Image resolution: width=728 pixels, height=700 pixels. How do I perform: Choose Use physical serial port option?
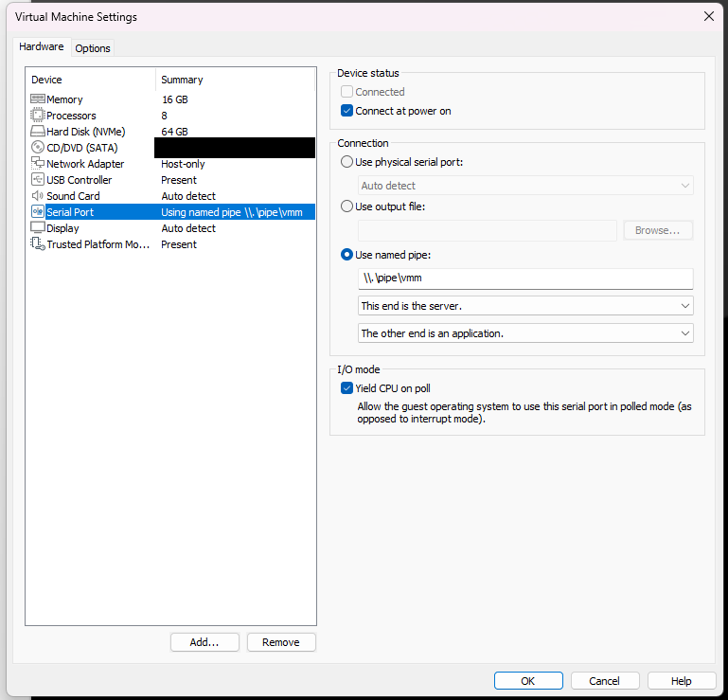[x=346, y=162]
